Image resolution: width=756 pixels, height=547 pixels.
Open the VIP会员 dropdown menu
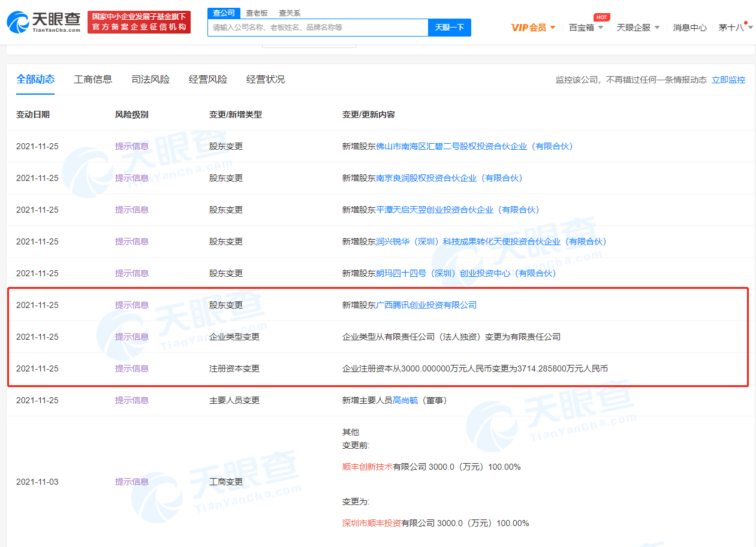[533, 28]
